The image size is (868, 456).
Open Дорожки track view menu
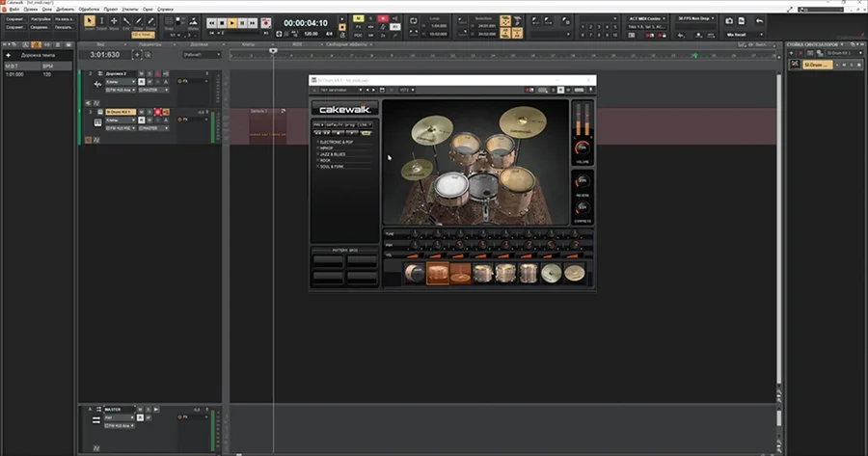click(200, 44)
